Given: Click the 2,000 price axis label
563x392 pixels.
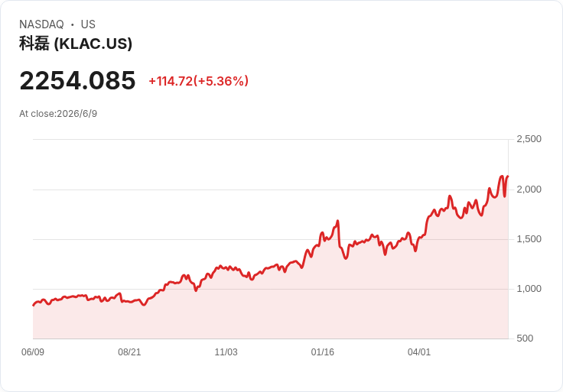Looking at the screenshot, I should [529, 189].
